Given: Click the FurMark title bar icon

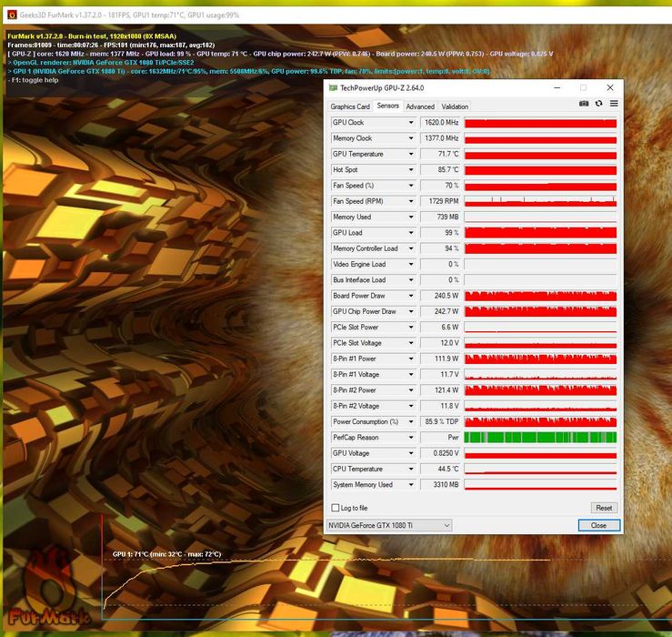Looking at the screenshot, I should point(12,15).
